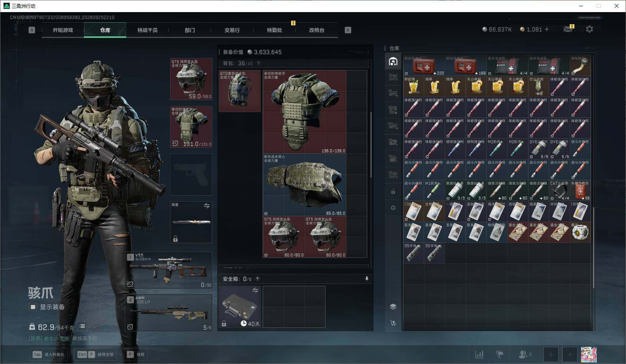This screenshot has height=364, width=626.
Task: Click the 暗星 knife in the melee slot
Action: [191, 222]
